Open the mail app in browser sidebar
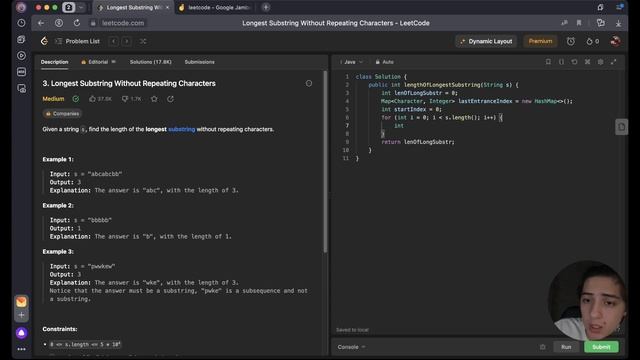The width and height of the screenshot is (640, 360). pyautogui.click(x=22, y=302)
